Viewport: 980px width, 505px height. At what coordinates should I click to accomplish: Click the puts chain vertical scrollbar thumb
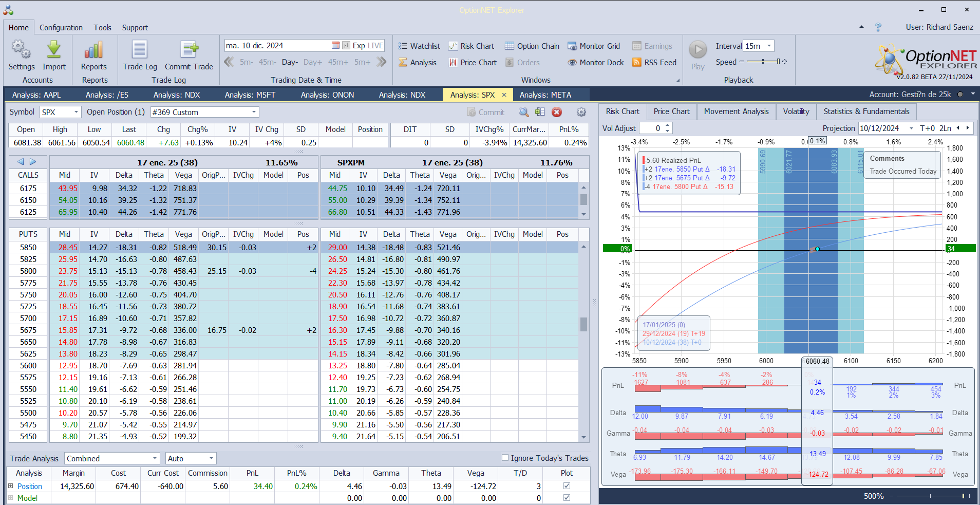click(x=583, y=325)
